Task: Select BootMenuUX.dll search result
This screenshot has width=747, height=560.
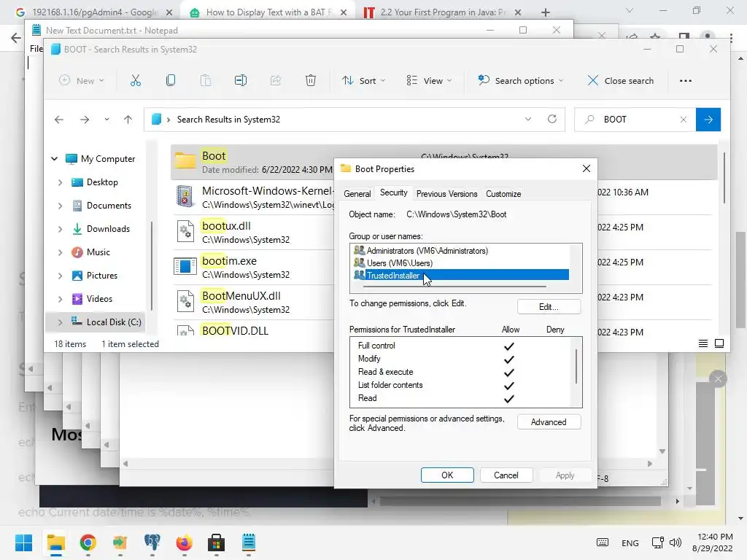Action: 252,302
